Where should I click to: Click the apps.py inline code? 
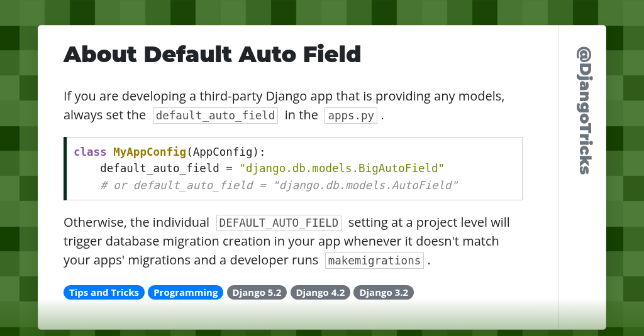351,116
